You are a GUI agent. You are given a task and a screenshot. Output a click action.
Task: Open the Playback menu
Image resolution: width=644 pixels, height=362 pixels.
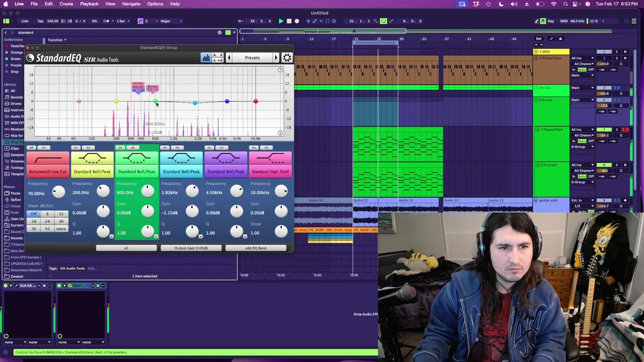point(89,4)
